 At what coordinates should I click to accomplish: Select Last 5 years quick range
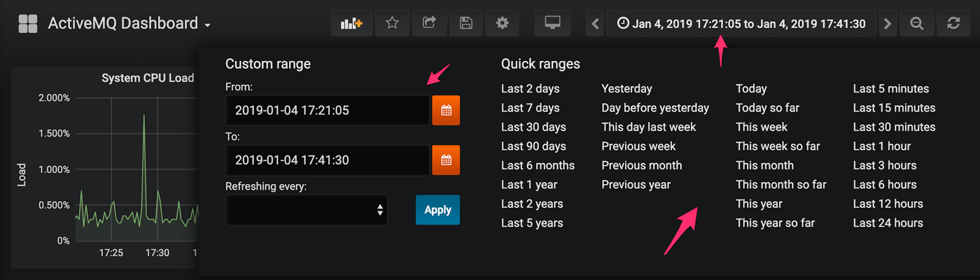click(x=532, y=223)
